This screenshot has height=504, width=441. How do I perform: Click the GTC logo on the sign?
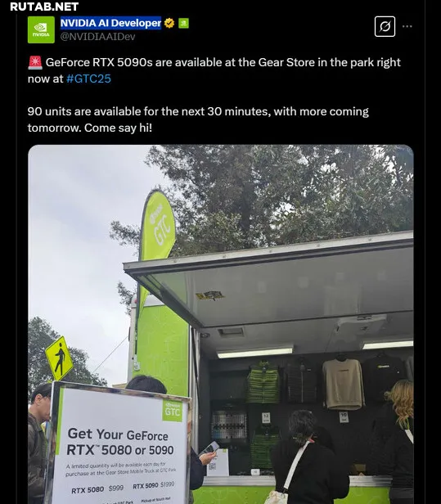[173, 411]
